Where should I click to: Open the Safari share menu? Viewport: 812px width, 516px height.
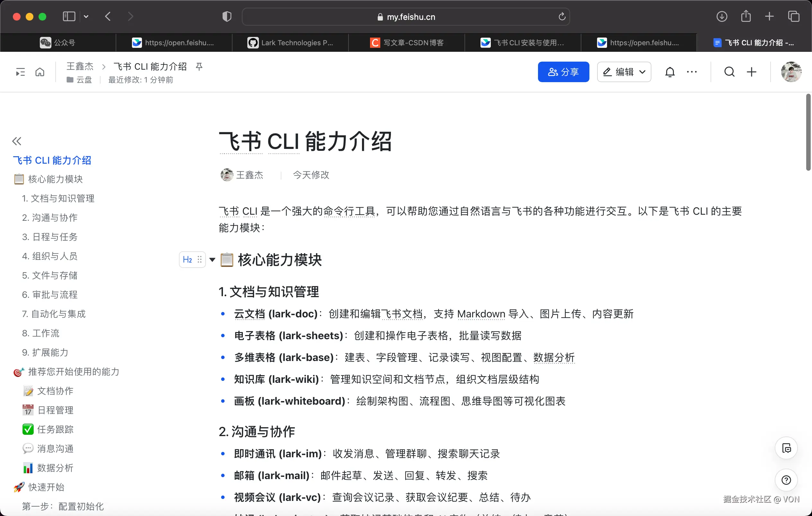tap(746, 16)
